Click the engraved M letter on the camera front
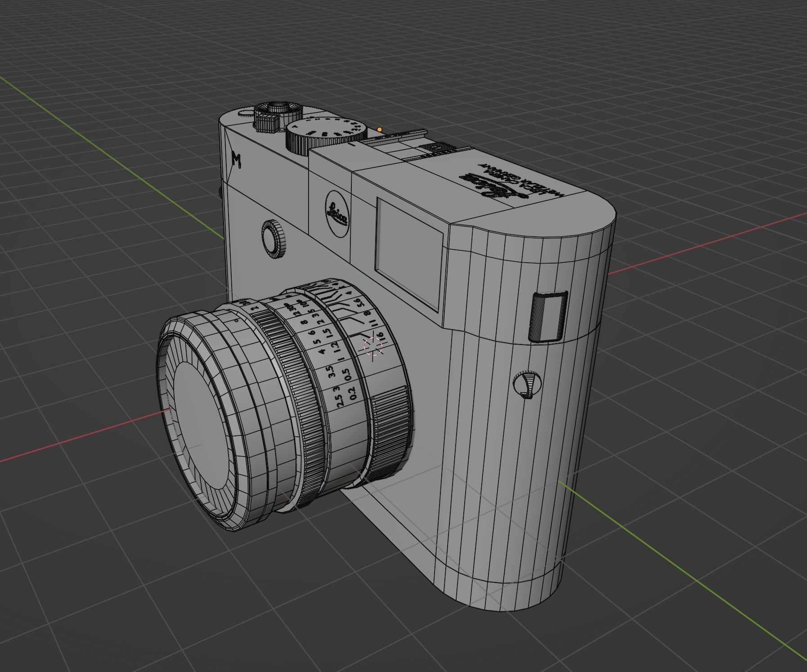This screenshot has width=807, height=672. (x=237, y=161)
